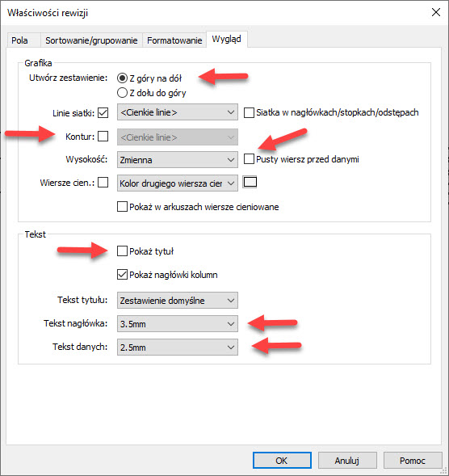Expand 'Tekst nagłówka' 3.5mm dropdown
This screenshot has width=449, height=476.
point(178,324)
